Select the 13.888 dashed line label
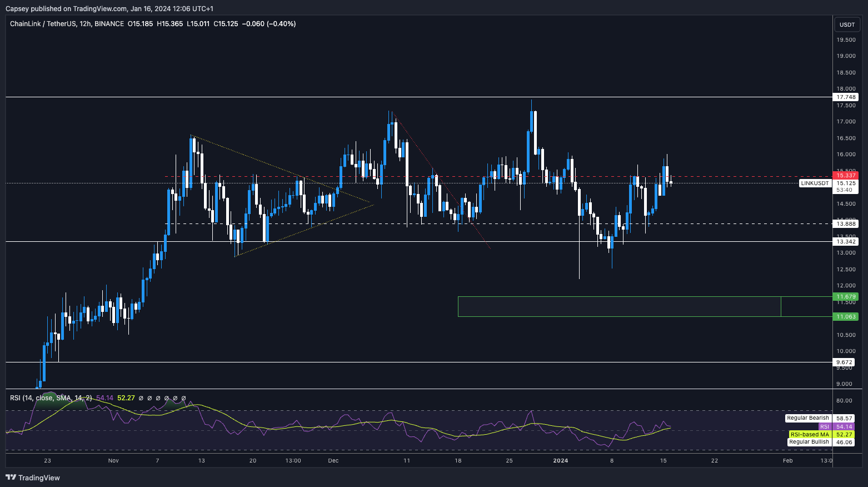The height and width of the screenshot is (487, 868). [x=846, y=223]
